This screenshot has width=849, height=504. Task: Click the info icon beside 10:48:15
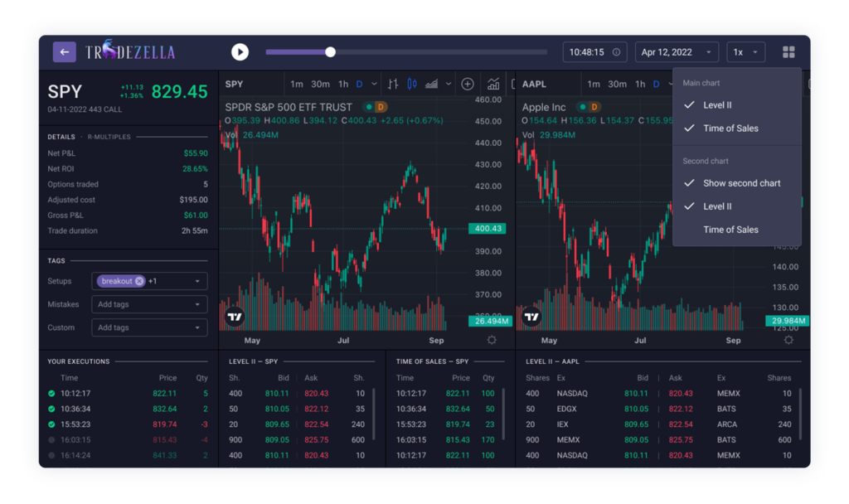click(x=616, y=52)
